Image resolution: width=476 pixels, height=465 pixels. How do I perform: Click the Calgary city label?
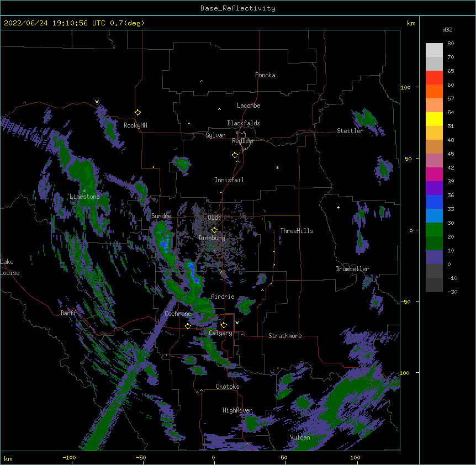pyautogui.click(x=220, y=333)
